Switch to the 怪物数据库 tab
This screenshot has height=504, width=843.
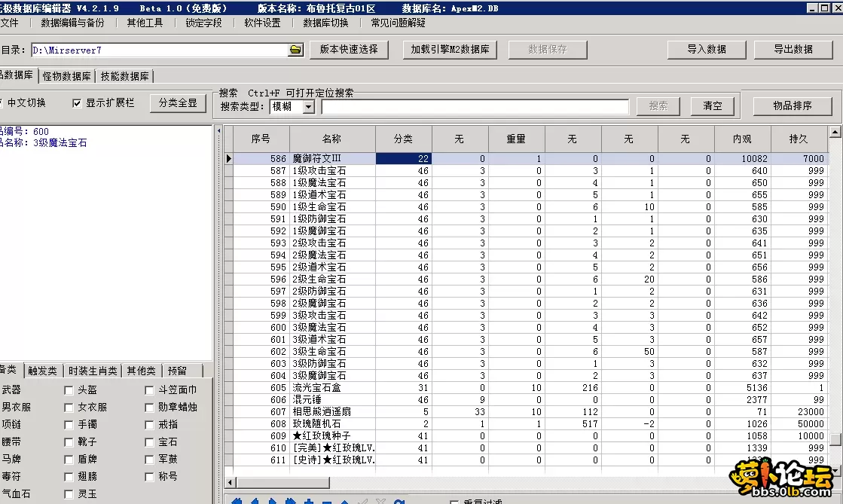tap(67, 76)
